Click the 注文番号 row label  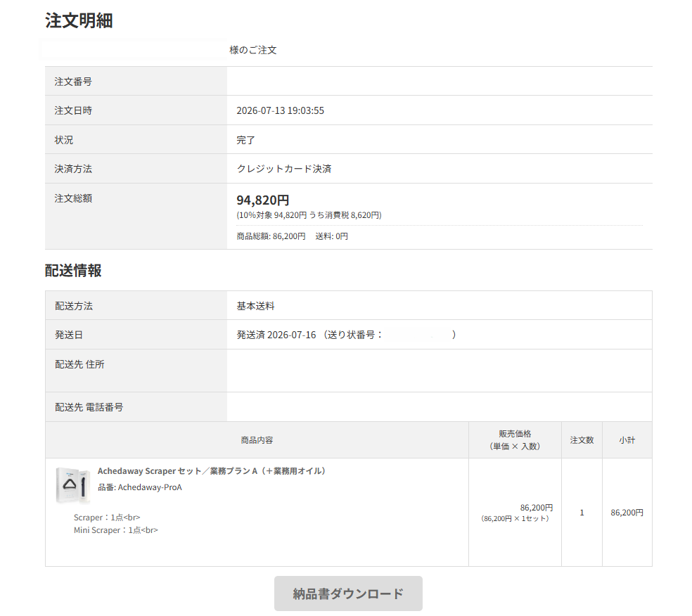(73, 81)
